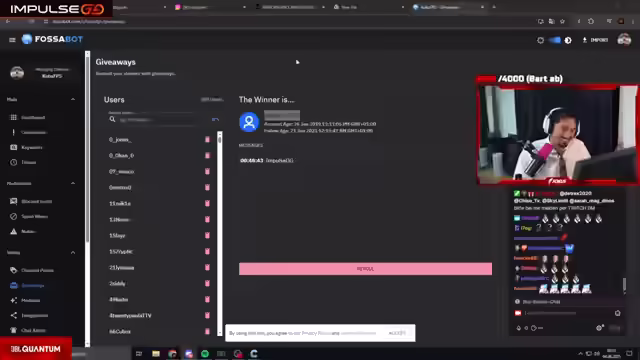Screen dimensions: 640x360
Task: Open the Privacy Policy link in banner
Action: pos(316,333)
